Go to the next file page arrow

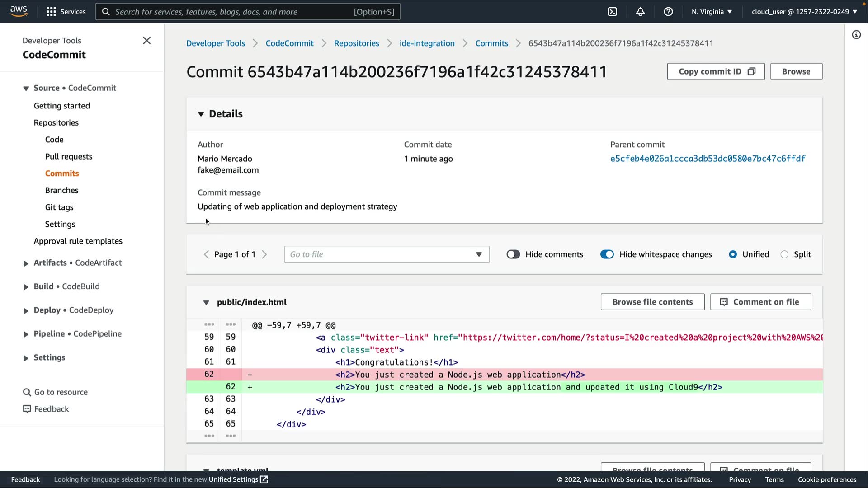coord(264,254)
